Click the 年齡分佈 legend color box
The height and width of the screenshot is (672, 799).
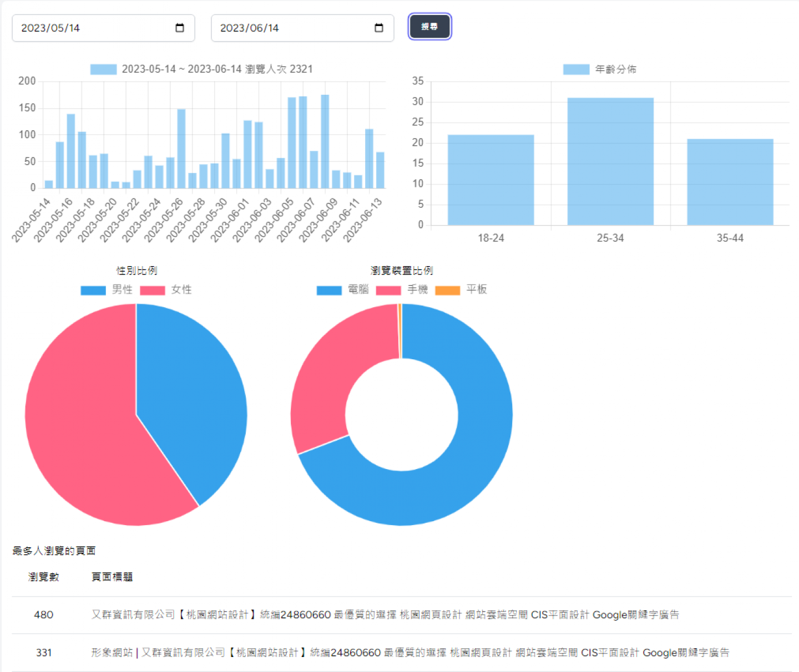coord(576,69)
